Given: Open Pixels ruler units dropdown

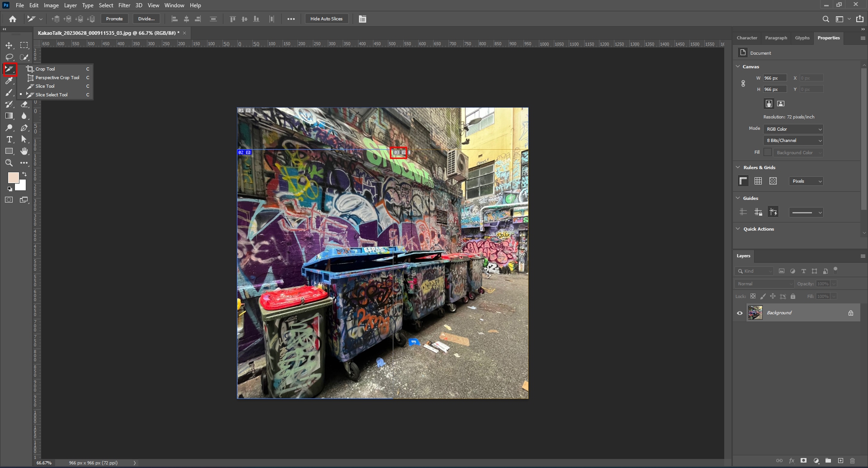Looking at the screenshot, I should [806, 181].
